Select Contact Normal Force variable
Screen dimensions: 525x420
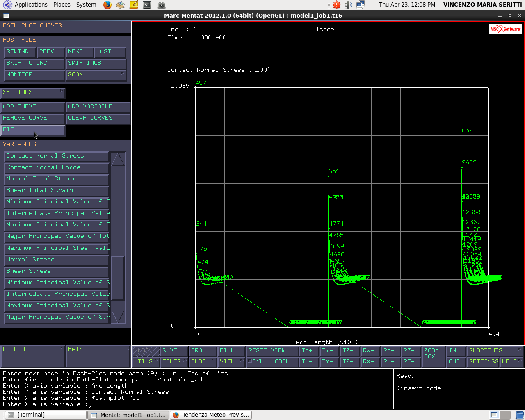[57, 168]
